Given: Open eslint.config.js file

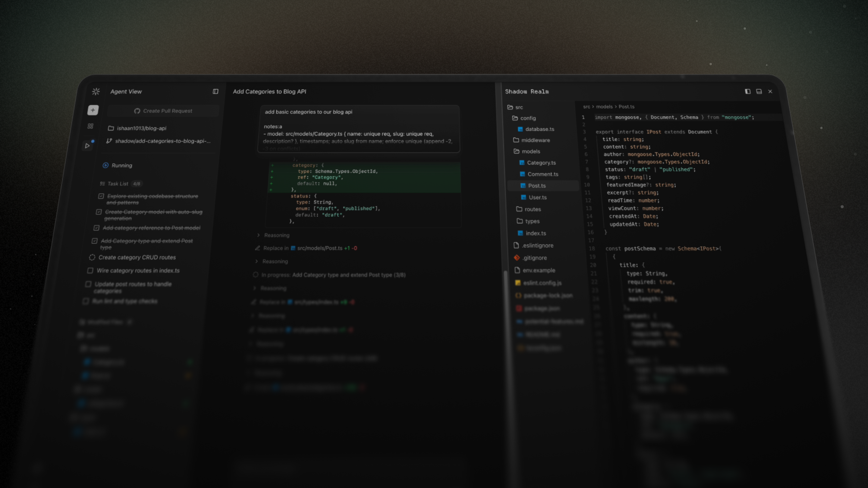Looking at the screenshot, I should click(x=539, y=283).
